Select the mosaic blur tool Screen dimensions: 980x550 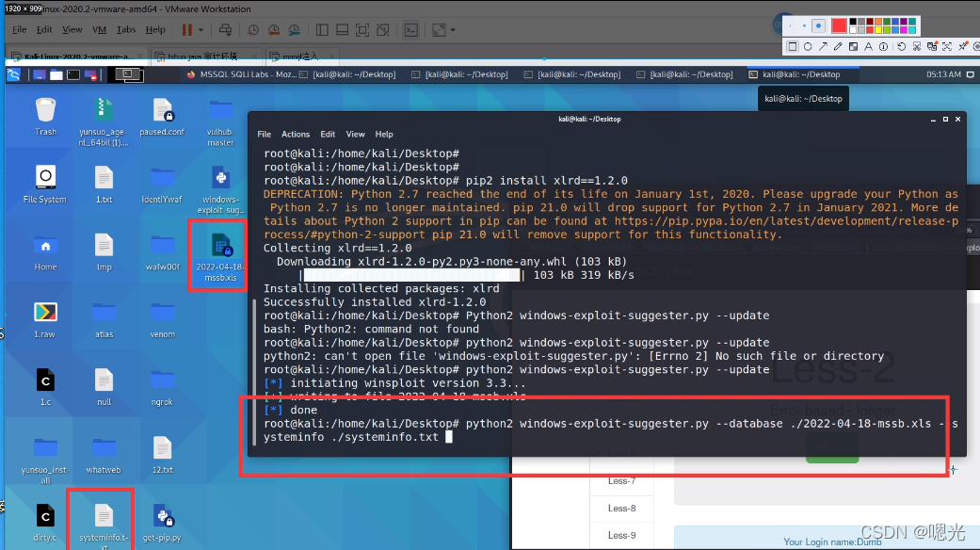tap(853, 46)
